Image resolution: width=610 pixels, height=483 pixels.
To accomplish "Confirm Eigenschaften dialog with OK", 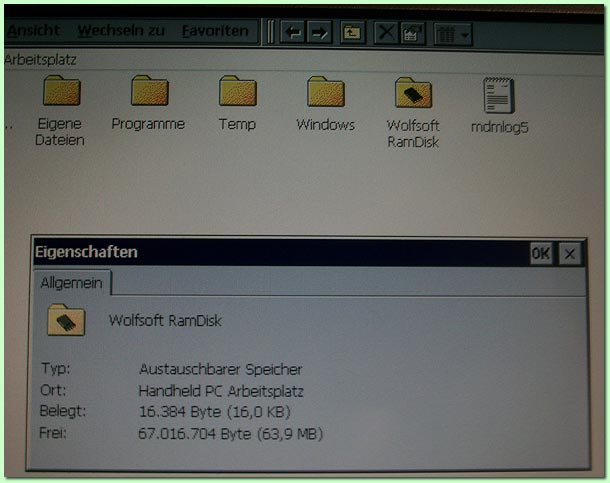I will (x=541, y=254).
